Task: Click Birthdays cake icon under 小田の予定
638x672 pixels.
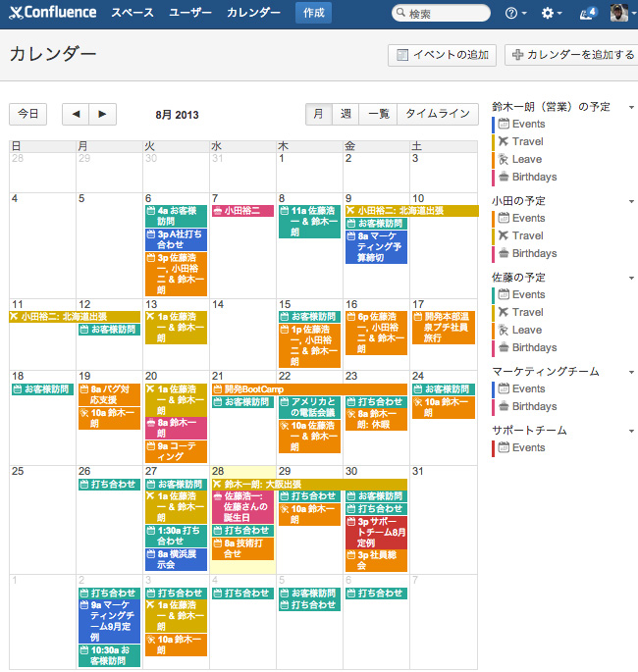Action: click(x=504, y=253)
